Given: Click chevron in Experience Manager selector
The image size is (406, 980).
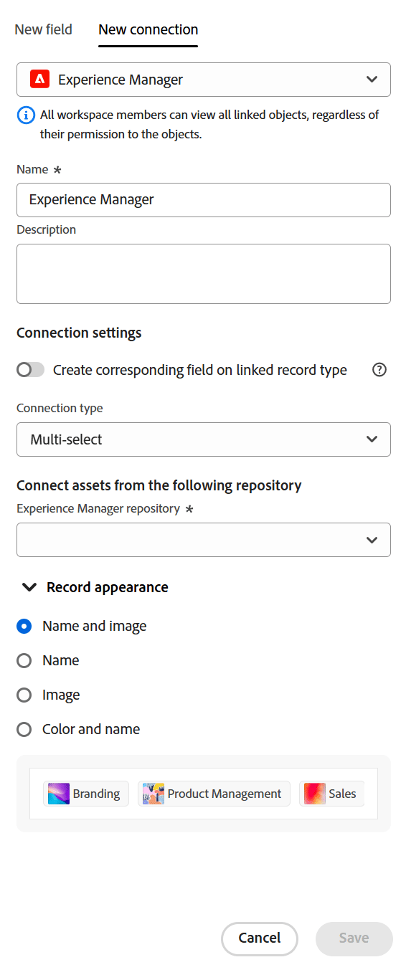Looking at the screenshot, I should [372, 80].
